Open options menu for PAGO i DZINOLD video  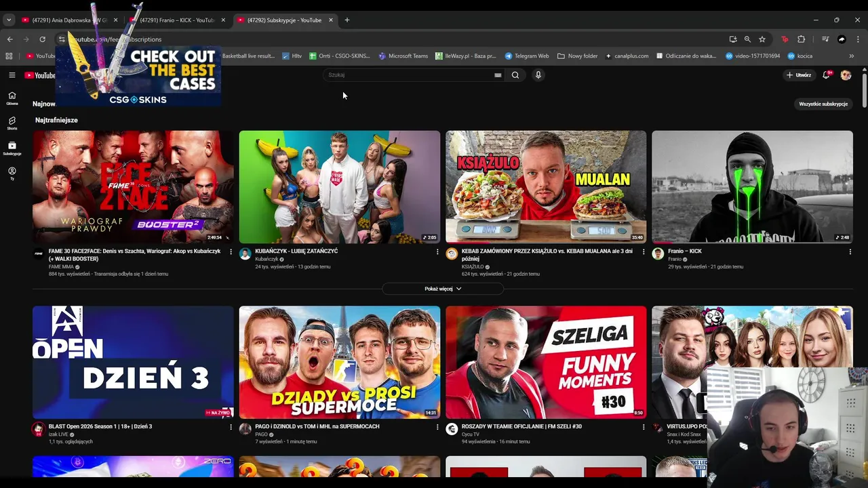pyautogui.click(x=437, y=427)
